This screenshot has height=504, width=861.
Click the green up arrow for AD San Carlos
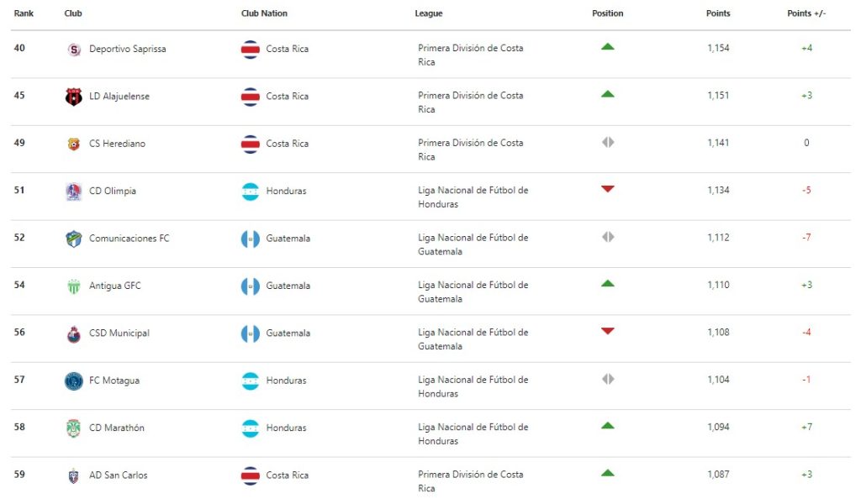coord(607,473)
